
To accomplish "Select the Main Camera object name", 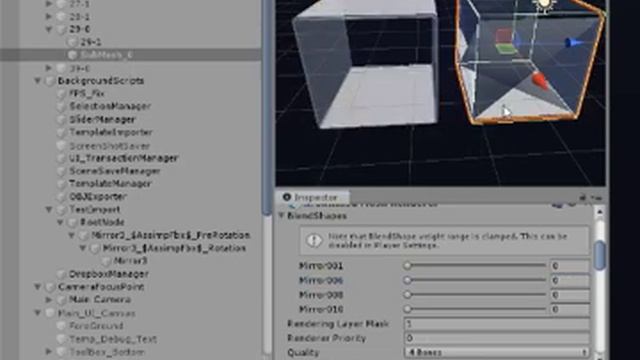I will (100, 300).
